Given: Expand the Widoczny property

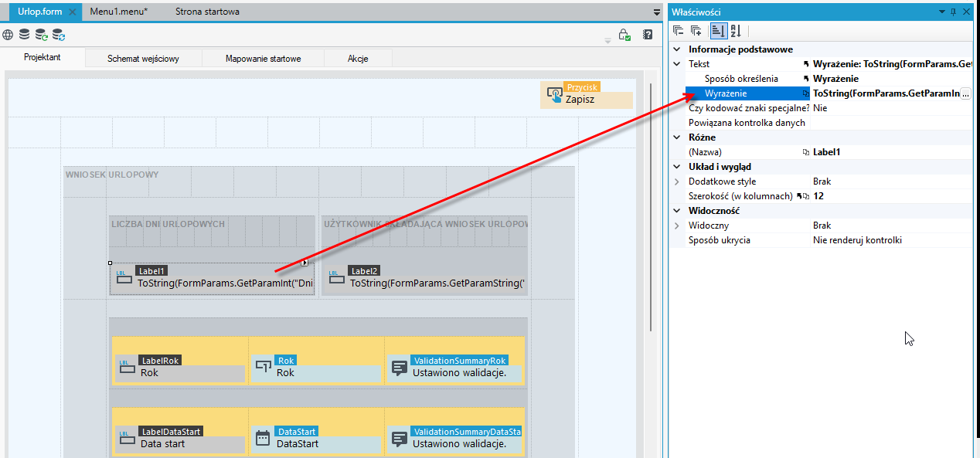Looking at the screenshot, I should [x=677, y=226].
